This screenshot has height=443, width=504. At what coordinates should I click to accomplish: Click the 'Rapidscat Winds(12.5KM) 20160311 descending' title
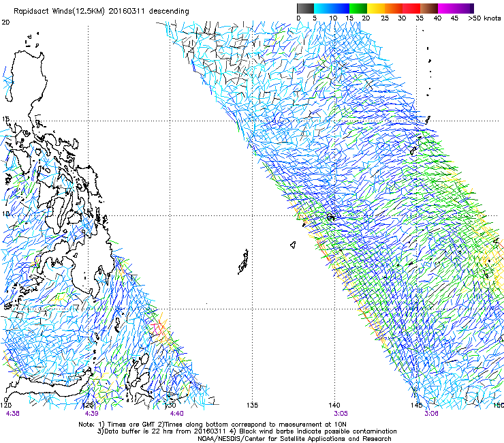point(101,11)
